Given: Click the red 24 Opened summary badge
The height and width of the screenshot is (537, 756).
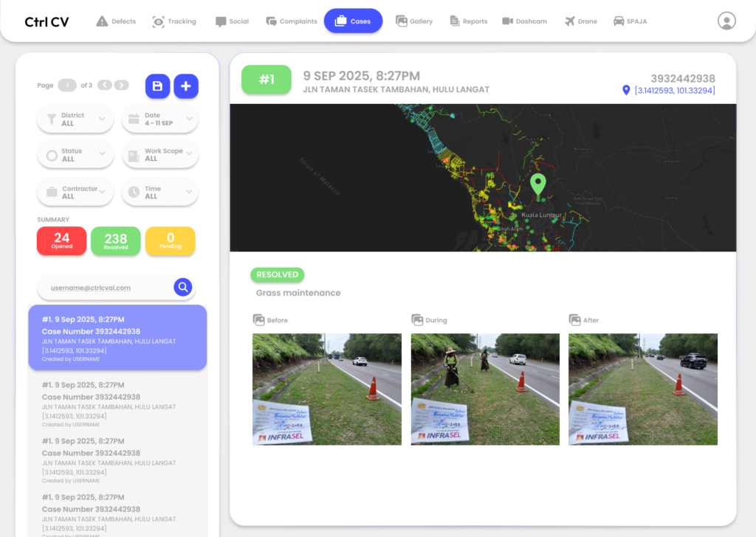Looking at the screenshot, I should [62, 240].
